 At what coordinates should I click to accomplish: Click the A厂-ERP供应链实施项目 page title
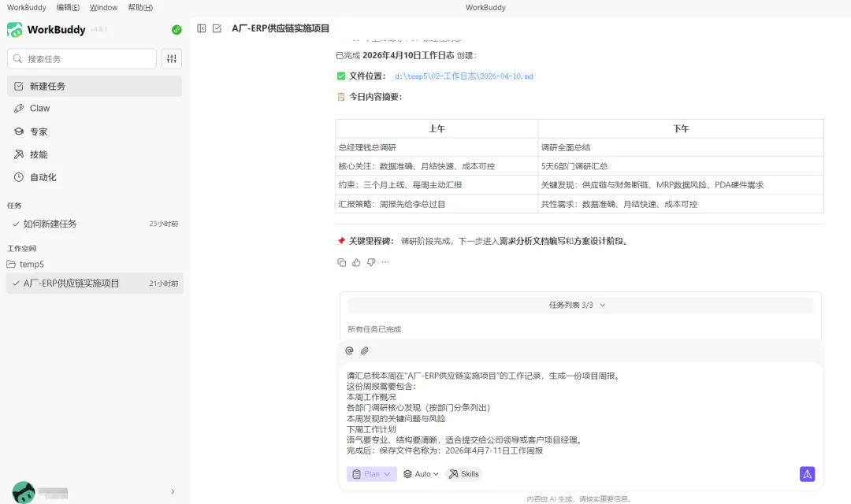click(281, 28)
